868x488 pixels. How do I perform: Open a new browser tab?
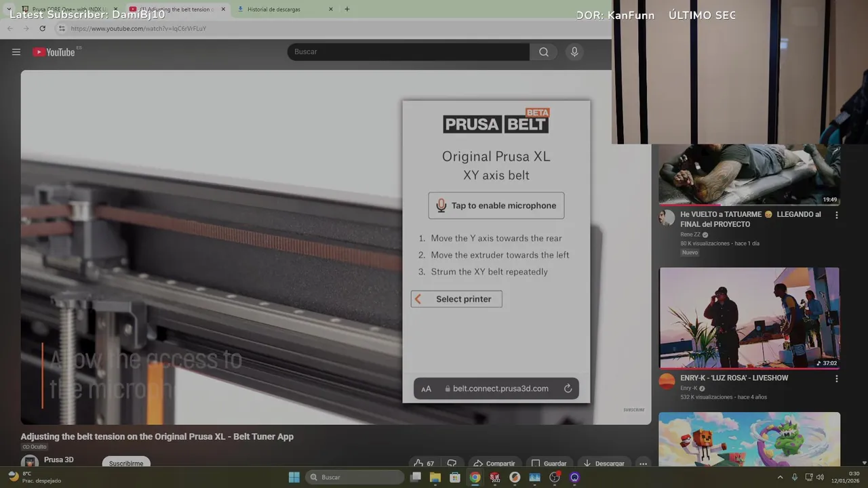pyautogui.click(x=347, y=9)
